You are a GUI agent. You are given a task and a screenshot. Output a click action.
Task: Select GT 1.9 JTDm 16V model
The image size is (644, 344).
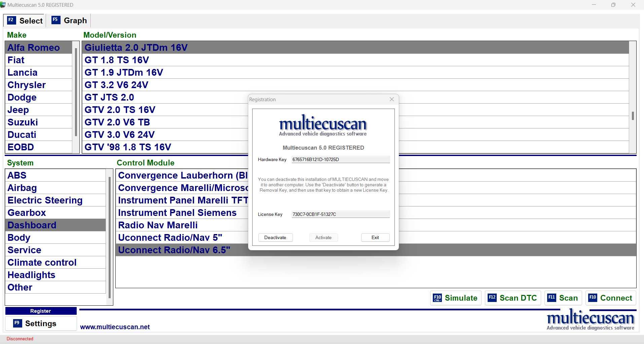355,72
